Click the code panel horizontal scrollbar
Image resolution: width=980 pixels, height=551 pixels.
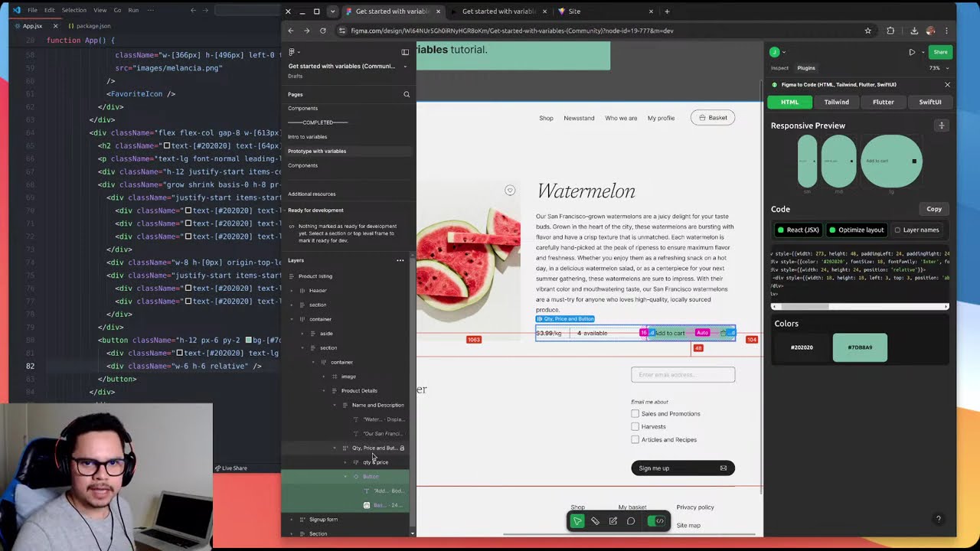click(860, 307)
